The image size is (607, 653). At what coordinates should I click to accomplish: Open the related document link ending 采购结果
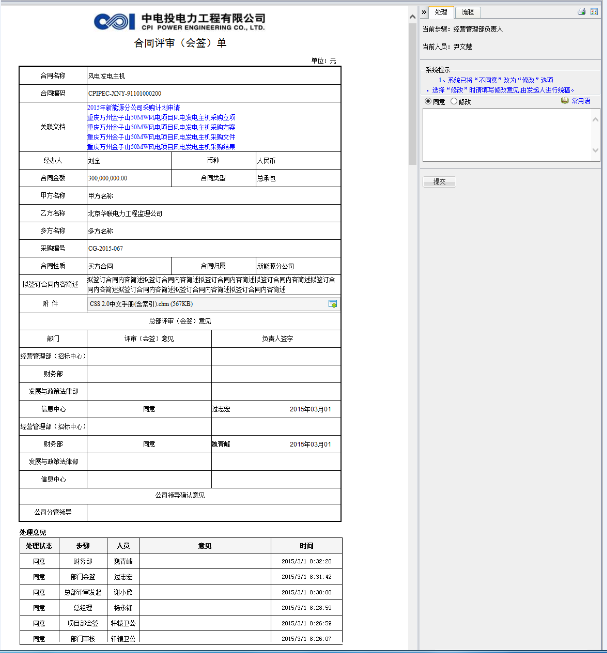(x=161, y=147)
